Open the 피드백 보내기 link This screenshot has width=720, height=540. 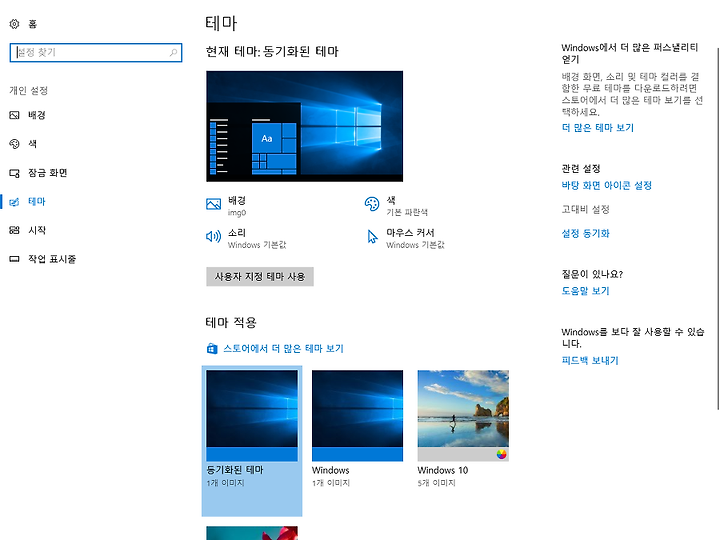590,360
